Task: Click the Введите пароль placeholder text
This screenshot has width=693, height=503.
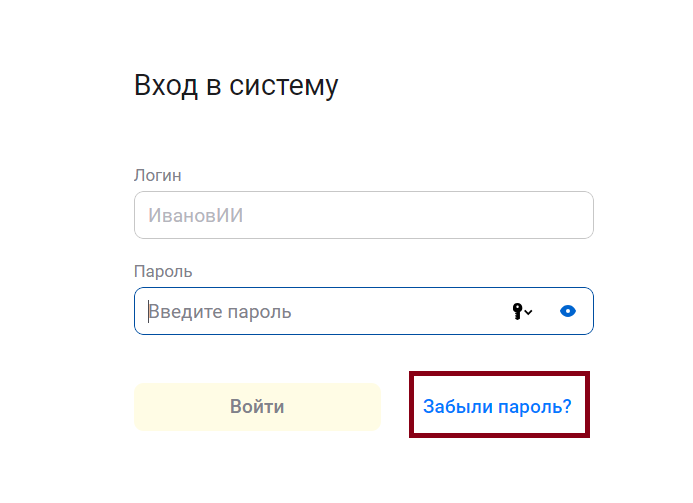Action: (x=221, y=311)
